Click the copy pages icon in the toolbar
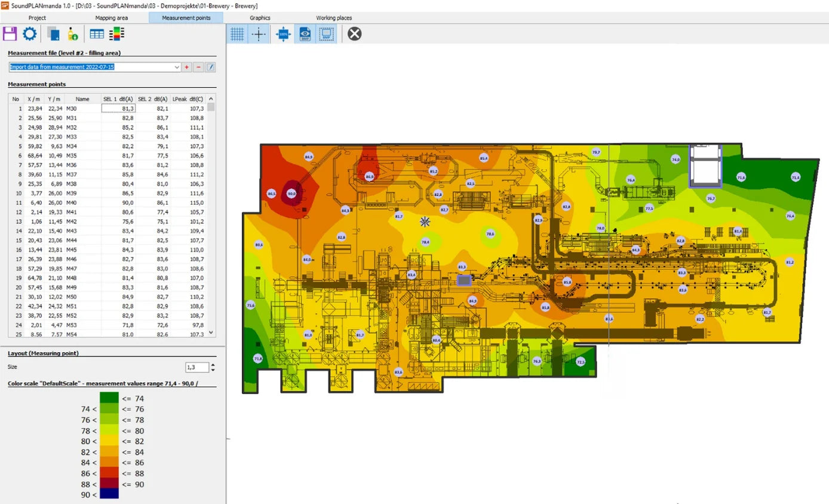Screen dimensions: 829x504 (x=53, y=33)
